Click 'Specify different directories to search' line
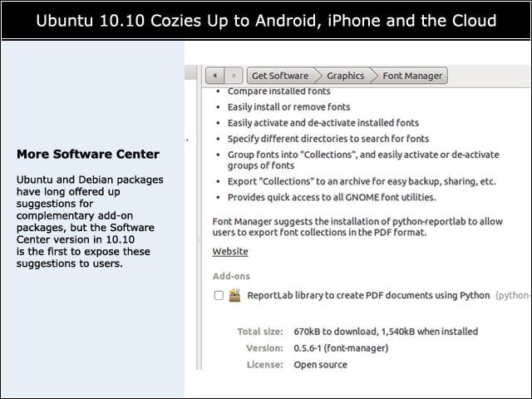 [x=328, y=139]
